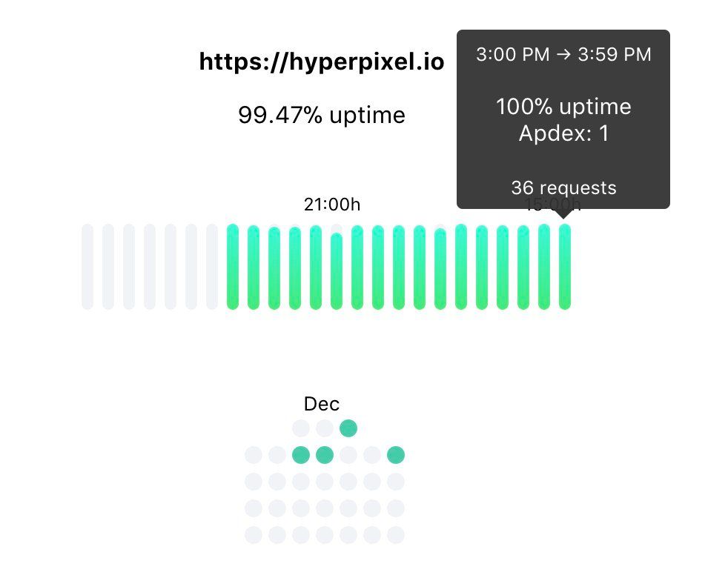Select the first green hourly bar
This screenshot has width=728, height=578.
(x=233, y=267)
